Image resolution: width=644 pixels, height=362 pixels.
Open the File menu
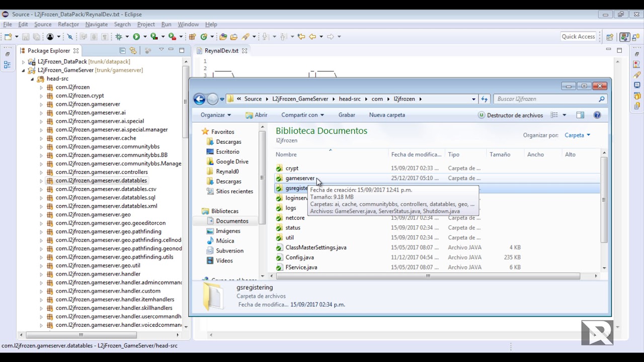pyautogui.click(x=8, y=24)
